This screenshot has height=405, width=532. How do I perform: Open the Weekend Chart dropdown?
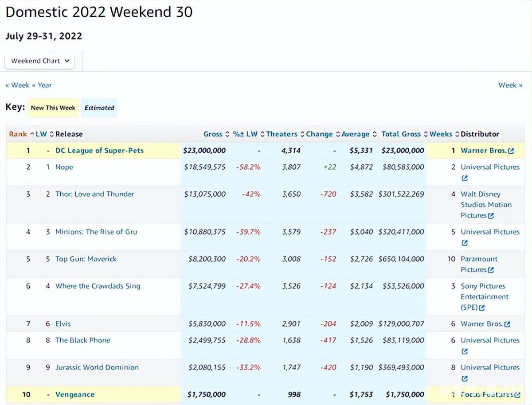[x=40, y=61]
